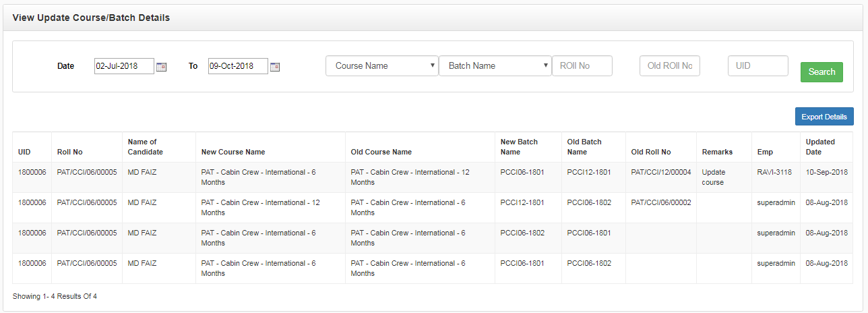Open UID 1800006 link in first row
The image size is (868, 313).
(32, 172)
